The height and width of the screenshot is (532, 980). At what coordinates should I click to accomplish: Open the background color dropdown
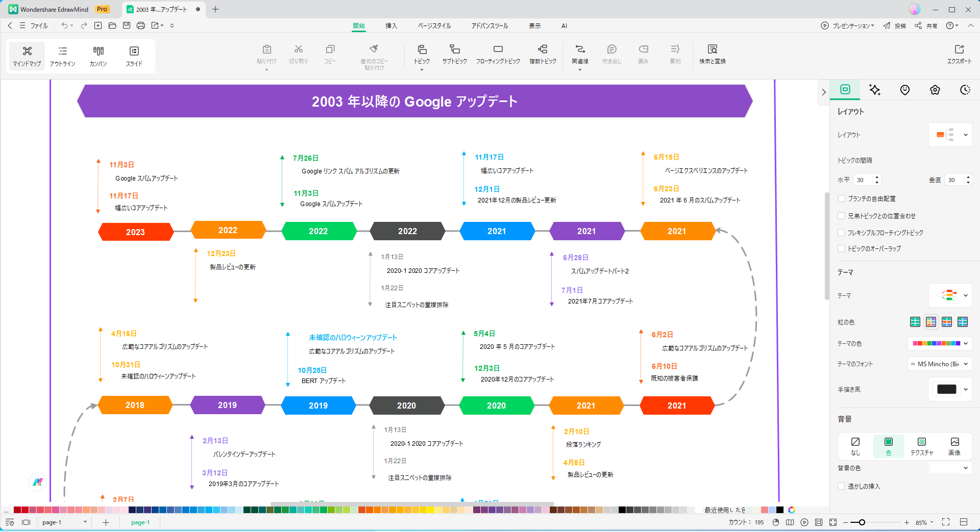click(950, 468)
